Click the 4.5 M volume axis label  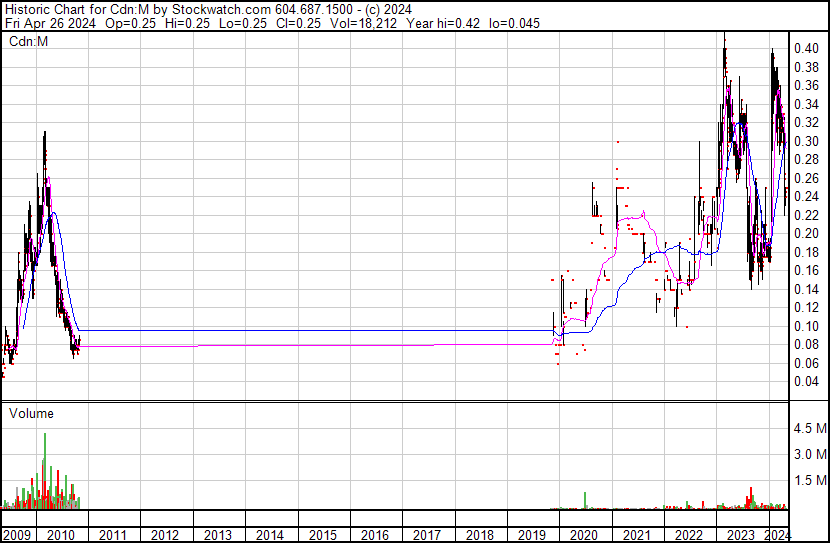(x=809, y=429)
